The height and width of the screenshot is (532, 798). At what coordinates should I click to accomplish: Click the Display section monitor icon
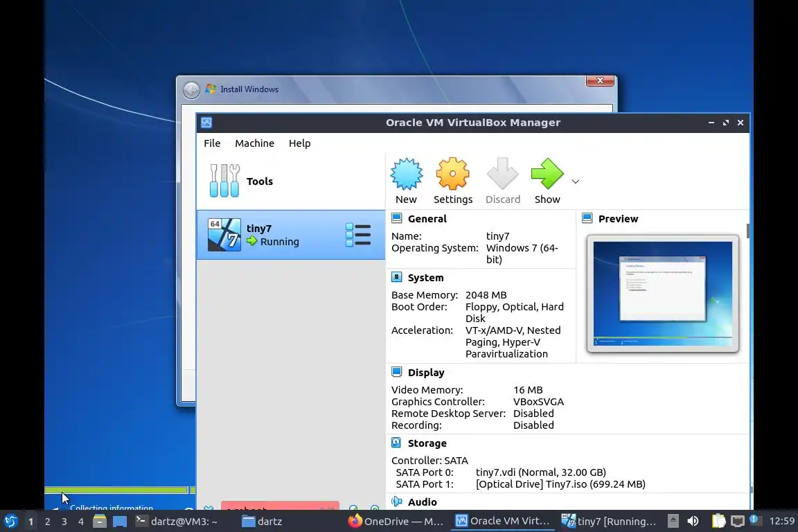click(396, 372)
